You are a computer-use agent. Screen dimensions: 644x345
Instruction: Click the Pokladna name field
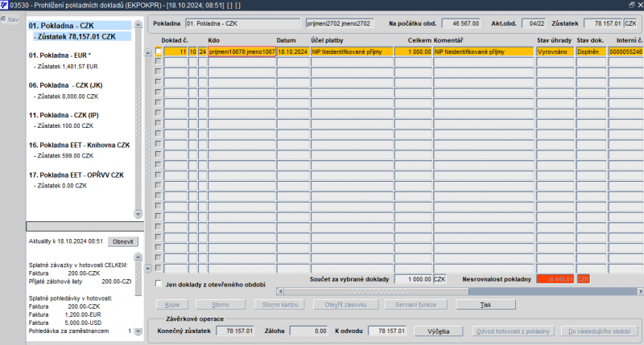tap(243, 23)
